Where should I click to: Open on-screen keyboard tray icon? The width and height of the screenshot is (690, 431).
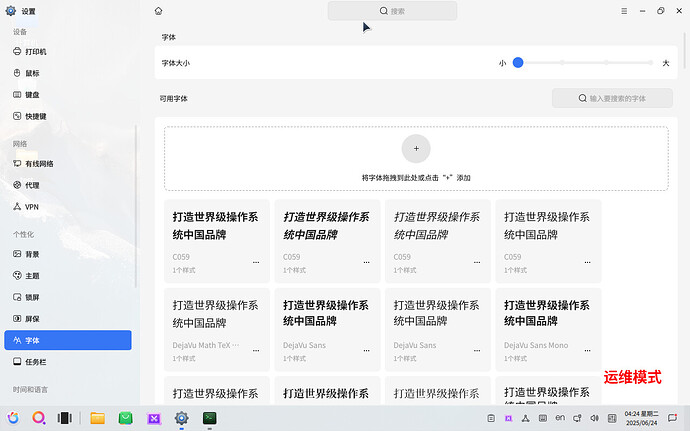(x=543, y=418)
